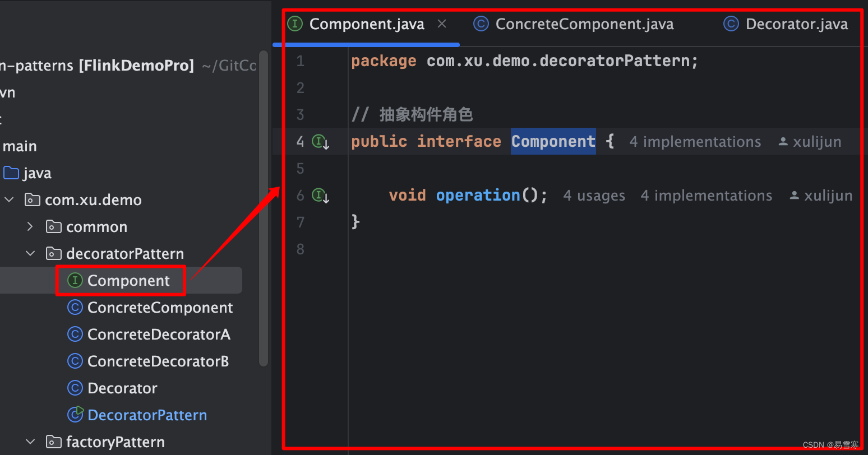Click class icon on Decorator.java tab
The width and height of the screenshot is (868, 455).
(x=731, y=24)
